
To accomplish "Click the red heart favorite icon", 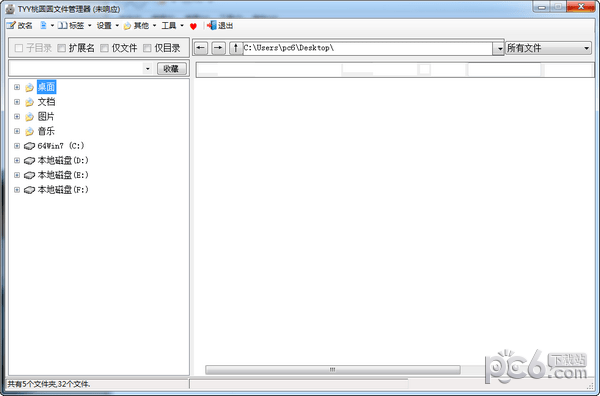I will coord(193,26).
